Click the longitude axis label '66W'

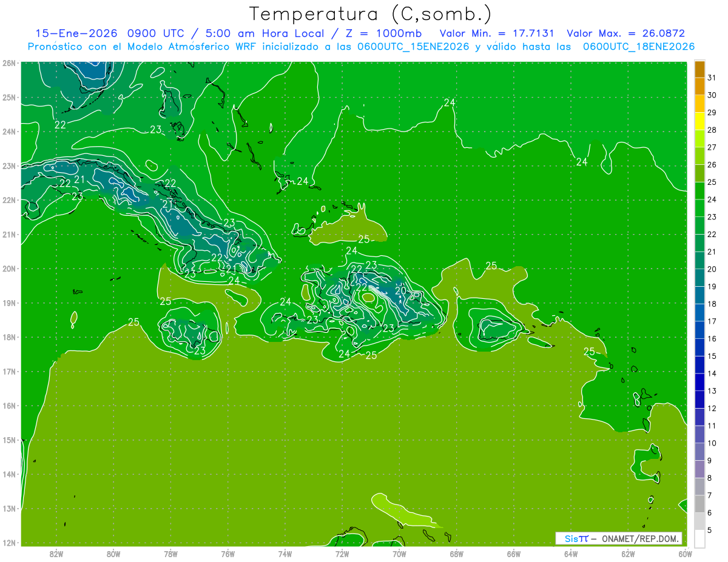click(514, 554)
